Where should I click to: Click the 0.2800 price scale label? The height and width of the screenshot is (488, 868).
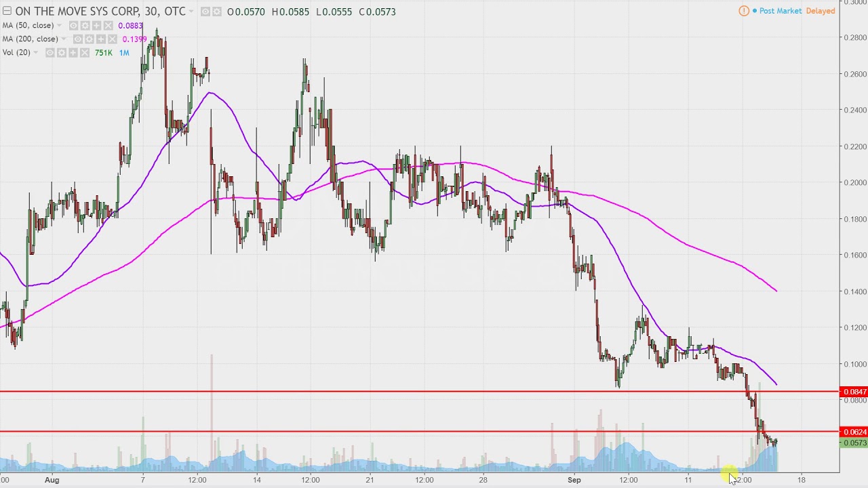856,37
